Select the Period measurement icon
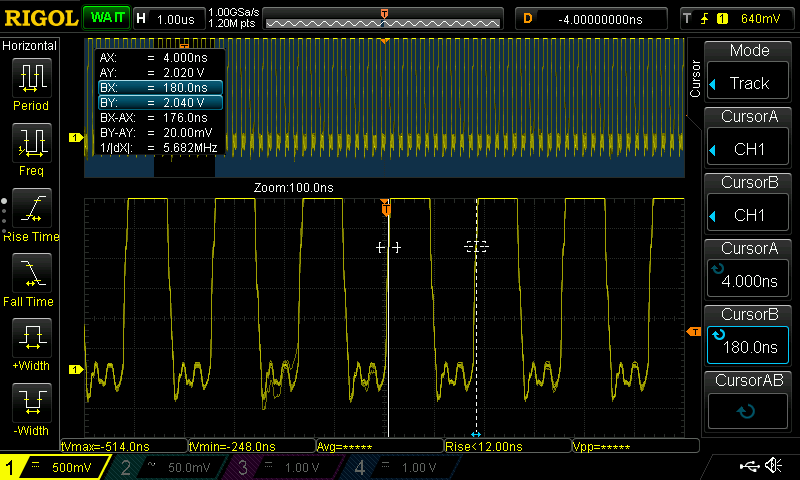Viewport: 800px width, 480px height. (31, 84)
